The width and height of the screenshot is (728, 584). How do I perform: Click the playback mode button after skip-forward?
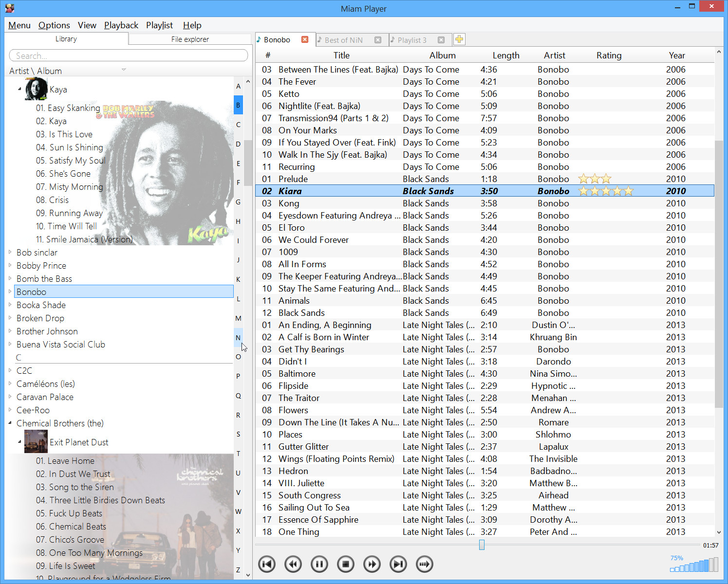pos(424,564)
